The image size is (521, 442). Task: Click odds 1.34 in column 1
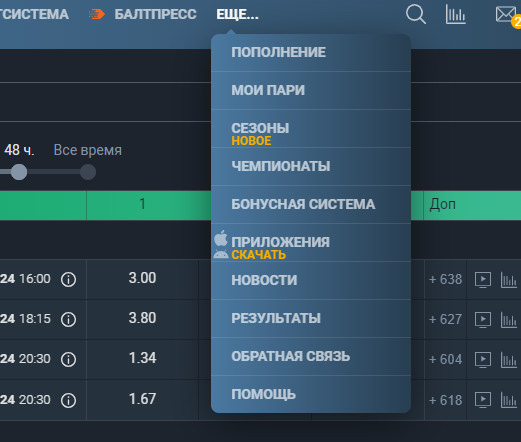[x=142, y=358]
